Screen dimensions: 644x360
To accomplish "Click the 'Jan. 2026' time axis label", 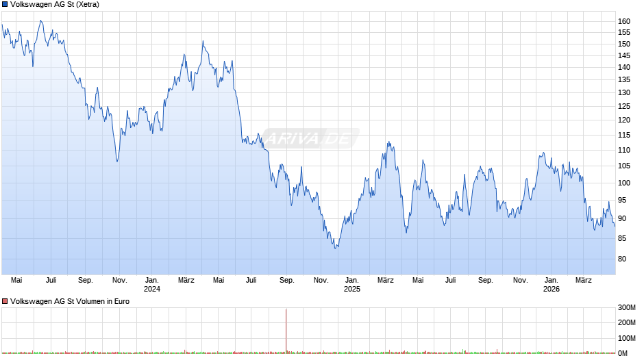I will [x=552, y=285].
